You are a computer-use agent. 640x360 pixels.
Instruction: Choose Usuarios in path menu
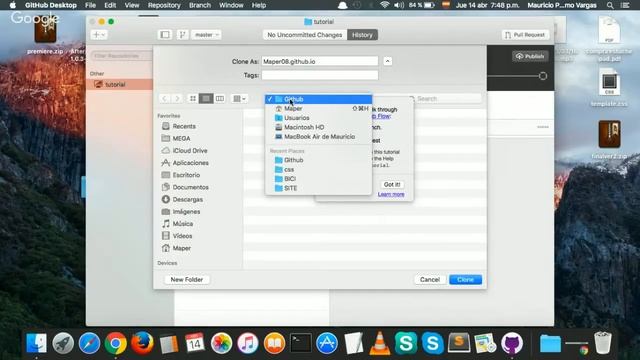318,118
